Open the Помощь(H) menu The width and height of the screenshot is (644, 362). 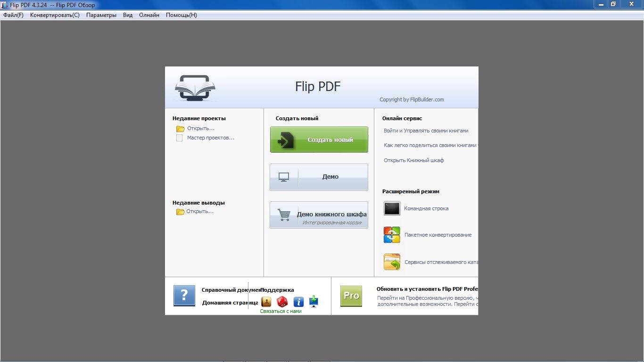182,15
